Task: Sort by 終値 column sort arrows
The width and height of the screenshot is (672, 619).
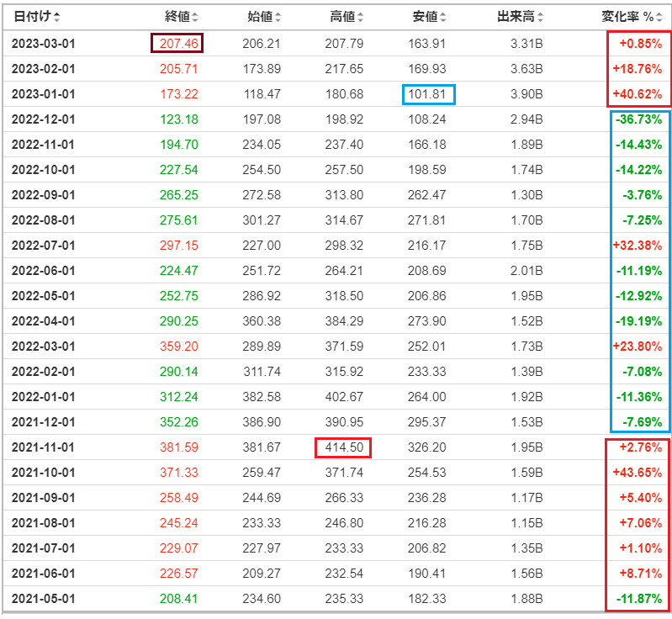Action: pos(195,17)
